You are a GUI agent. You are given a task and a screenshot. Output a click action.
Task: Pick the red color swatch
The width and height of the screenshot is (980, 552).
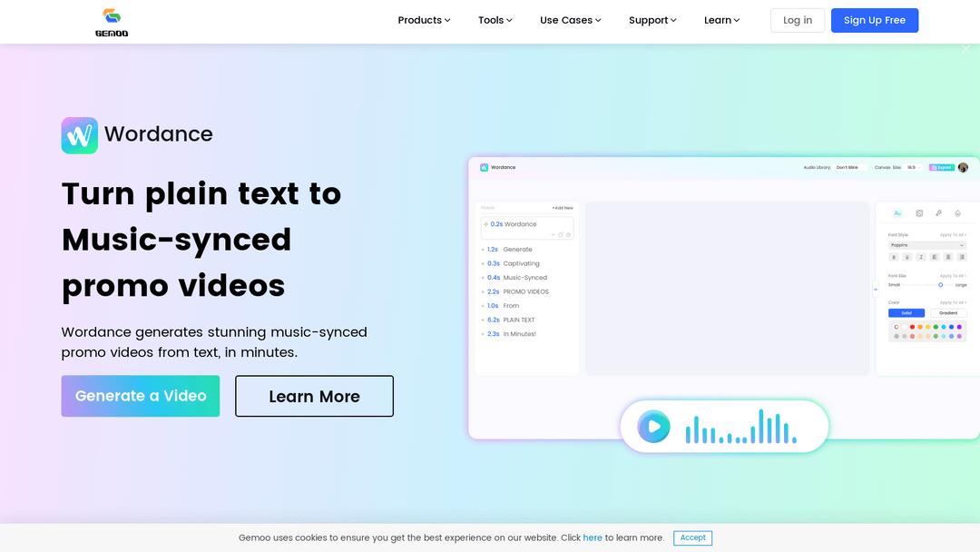[x=913, y=327]
